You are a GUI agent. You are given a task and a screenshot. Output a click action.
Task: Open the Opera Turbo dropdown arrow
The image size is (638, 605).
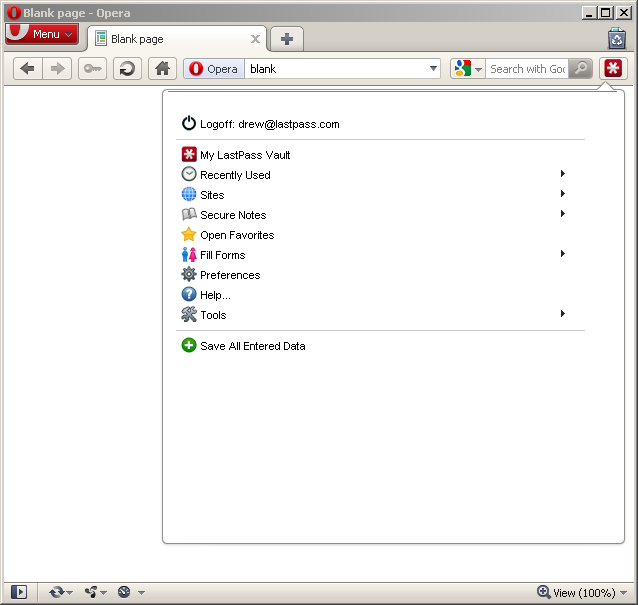tap(141, 593)
